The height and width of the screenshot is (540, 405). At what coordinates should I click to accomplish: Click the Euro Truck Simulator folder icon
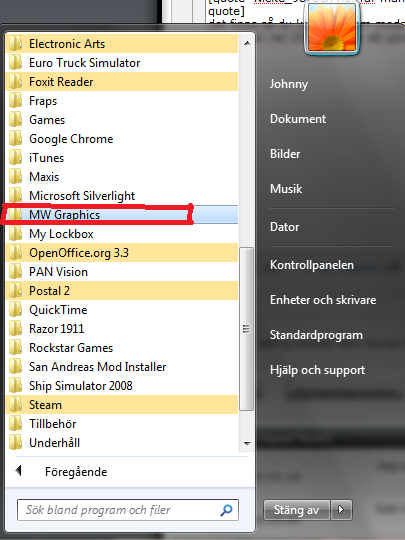(15, 63)
